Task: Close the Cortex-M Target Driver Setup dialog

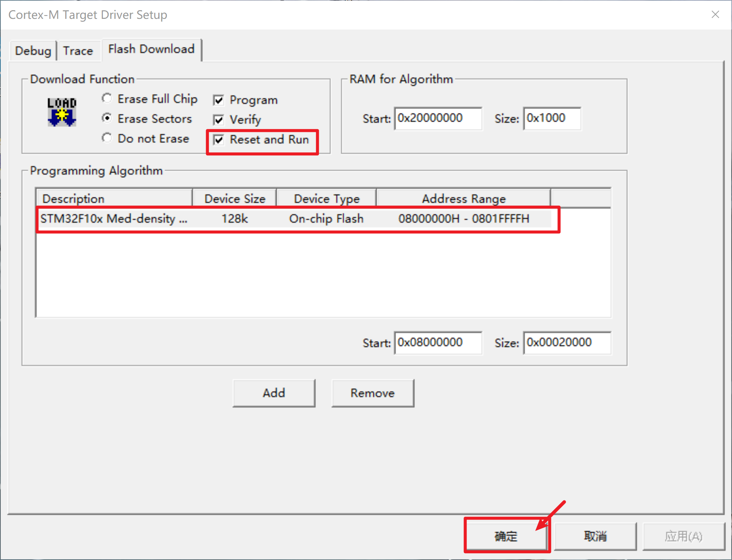Action: click(715, 15)
